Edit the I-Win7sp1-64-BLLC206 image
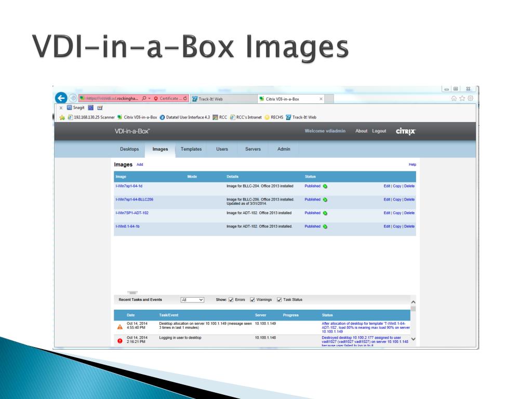This screenshot has width=532, height=399. point(387,199)
